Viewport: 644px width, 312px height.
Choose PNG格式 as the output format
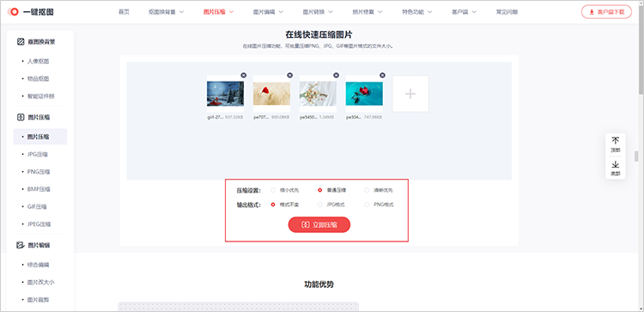[367, 205]
